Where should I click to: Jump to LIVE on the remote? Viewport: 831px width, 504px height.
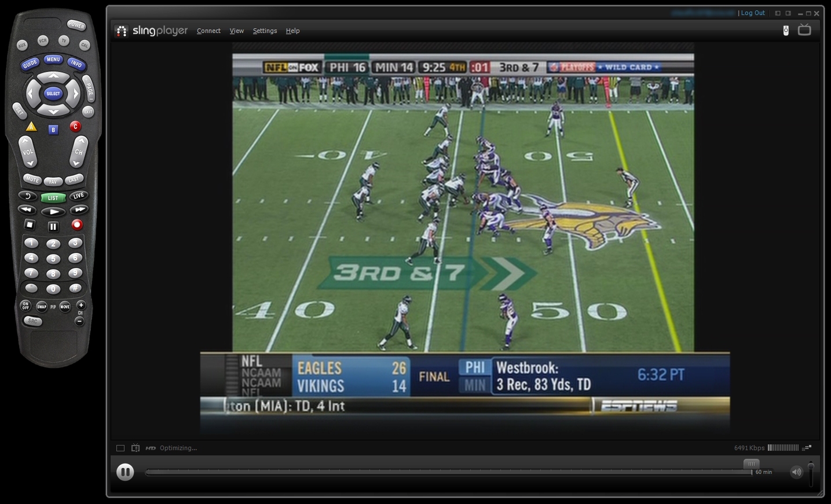[x=79, y=196]
